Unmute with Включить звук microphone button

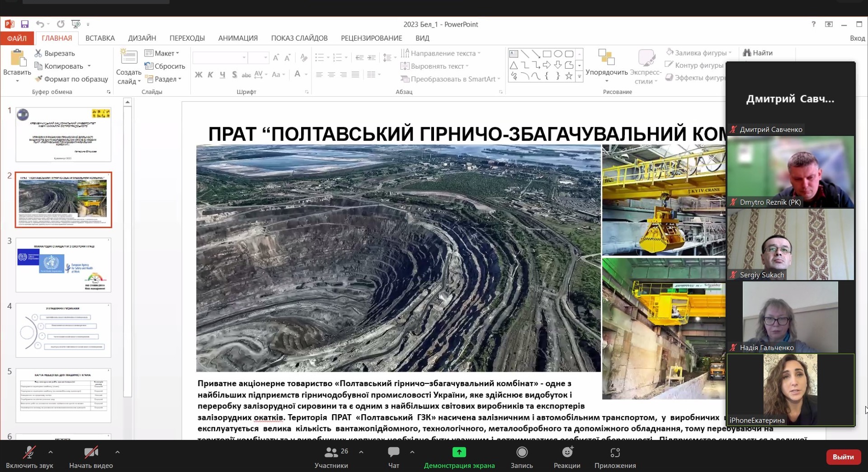click(29, 457)
